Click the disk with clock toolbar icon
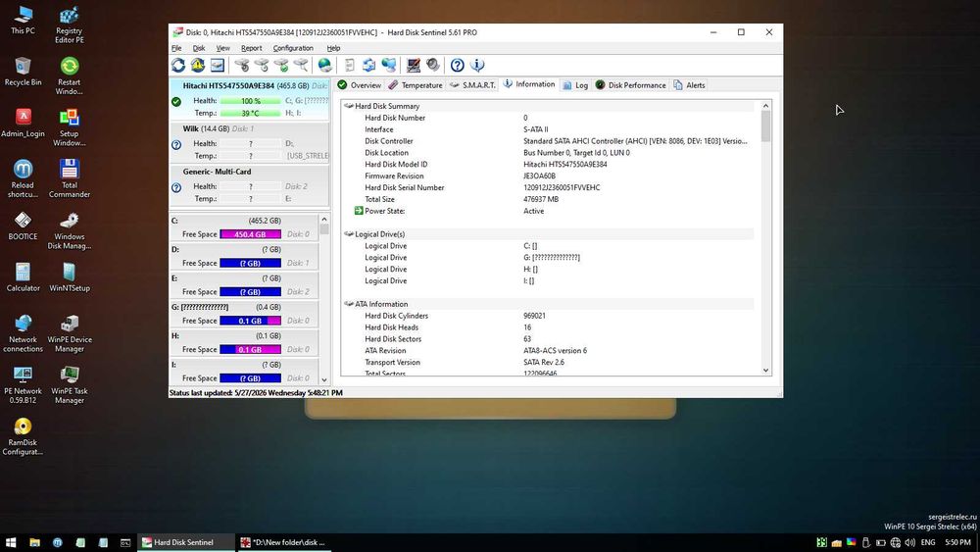Screen dimensions: 980x552 pos(262,65)
